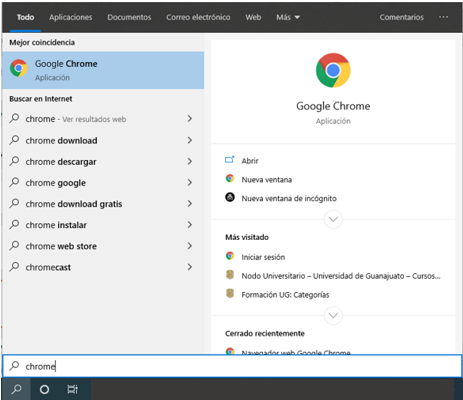Open Nodo Universitario – Universidad de Guanajuato link
463x400 pixels.
(341, 276)
